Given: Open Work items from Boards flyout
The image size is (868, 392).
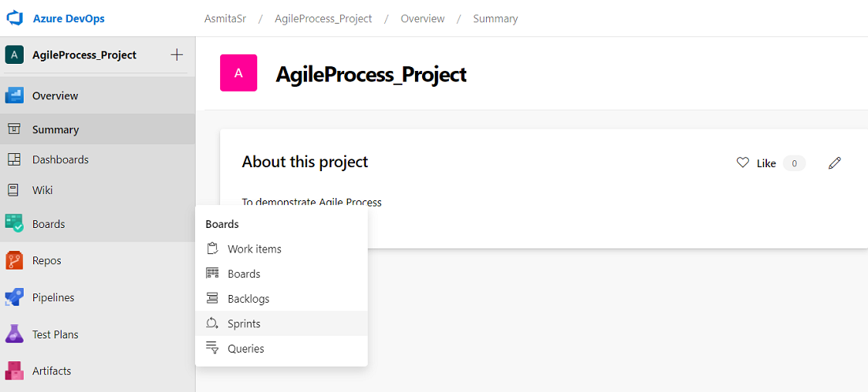Looking at the screenshot, I should coord(254,249).
